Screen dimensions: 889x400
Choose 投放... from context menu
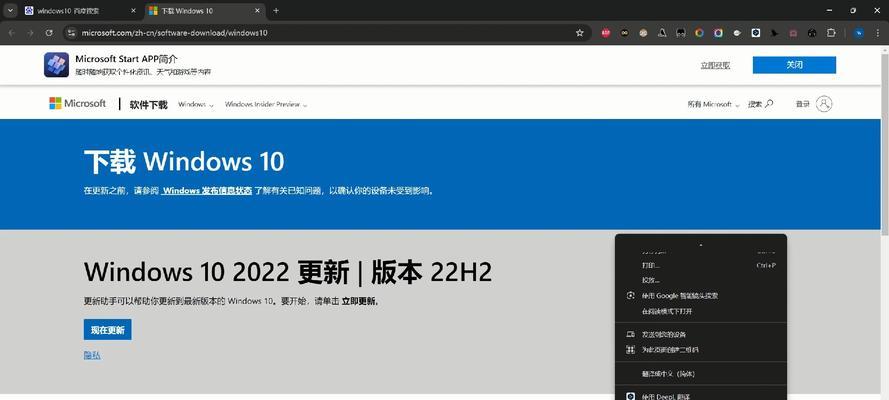pyautogui.click(x=701, y=280)
